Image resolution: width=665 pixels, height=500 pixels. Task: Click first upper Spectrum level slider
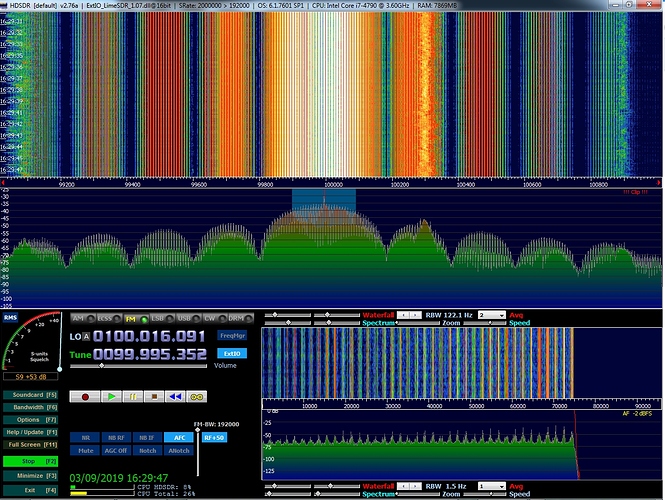288,323
